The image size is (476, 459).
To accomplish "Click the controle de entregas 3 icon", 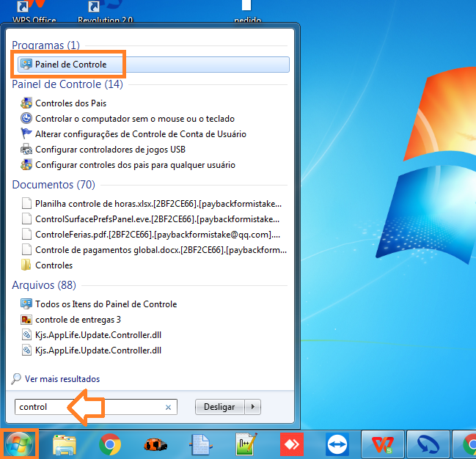I will [x=26, y=320].
